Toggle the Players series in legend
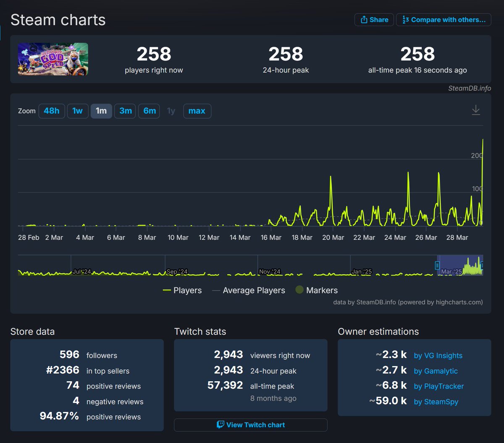The width and height of the screenshot is (504, 443). click(x=182, y=290)
